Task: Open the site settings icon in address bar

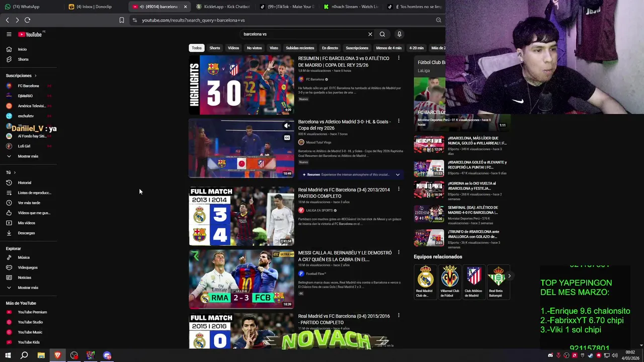Action: [x=134, y=20]
